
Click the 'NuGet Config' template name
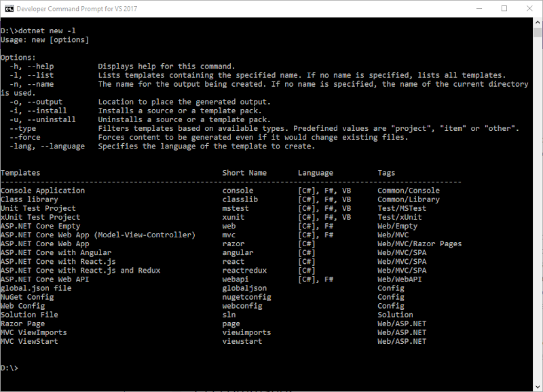(x=27, y=297)
